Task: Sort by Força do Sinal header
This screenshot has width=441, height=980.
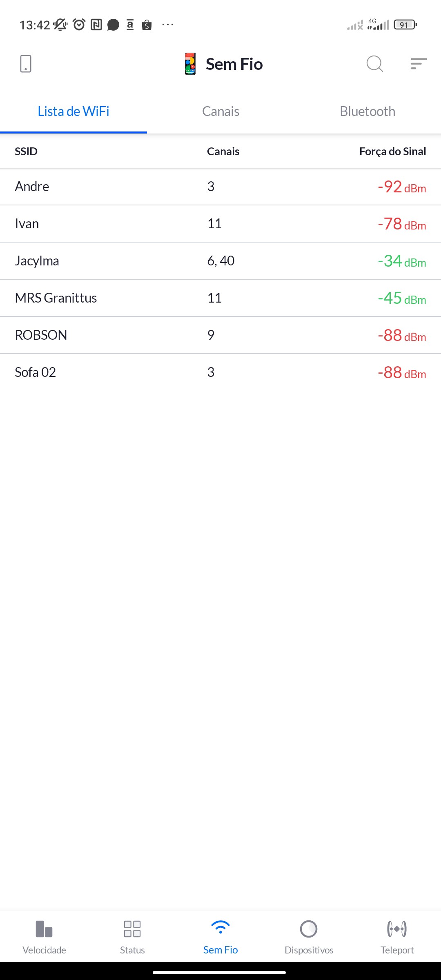Action: pyautogui.click(x=392, y=151)
